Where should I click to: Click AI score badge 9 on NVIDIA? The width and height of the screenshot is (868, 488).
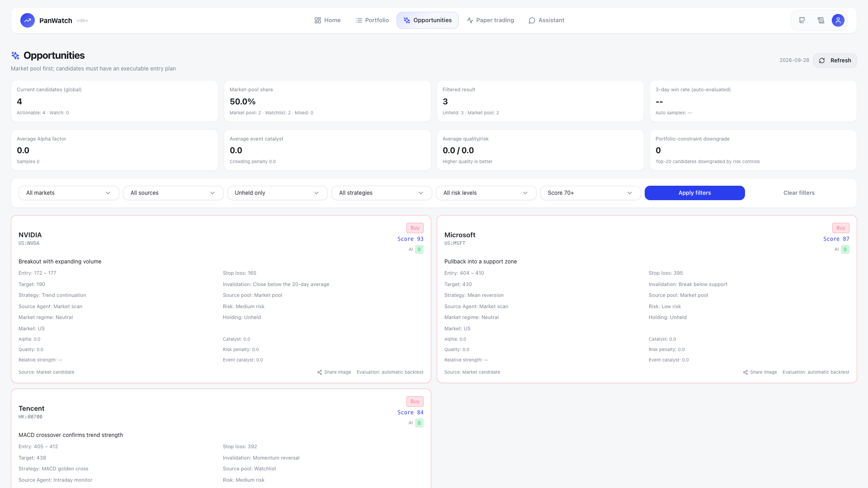(x=419, y=249)
